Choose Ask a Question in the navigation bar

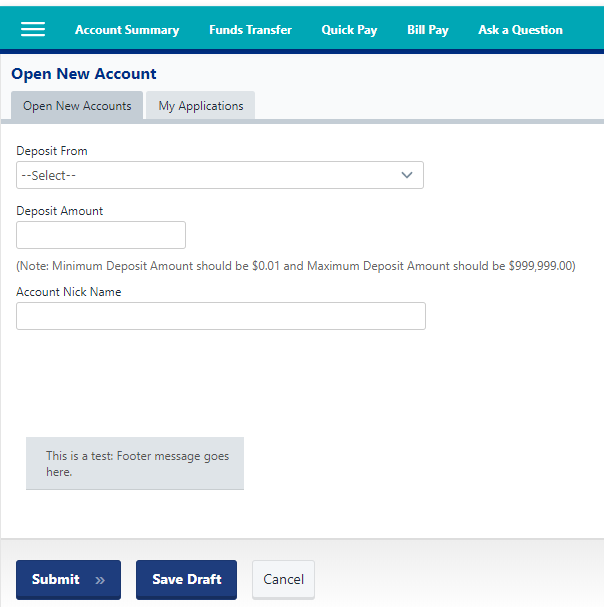click(520, 30)
